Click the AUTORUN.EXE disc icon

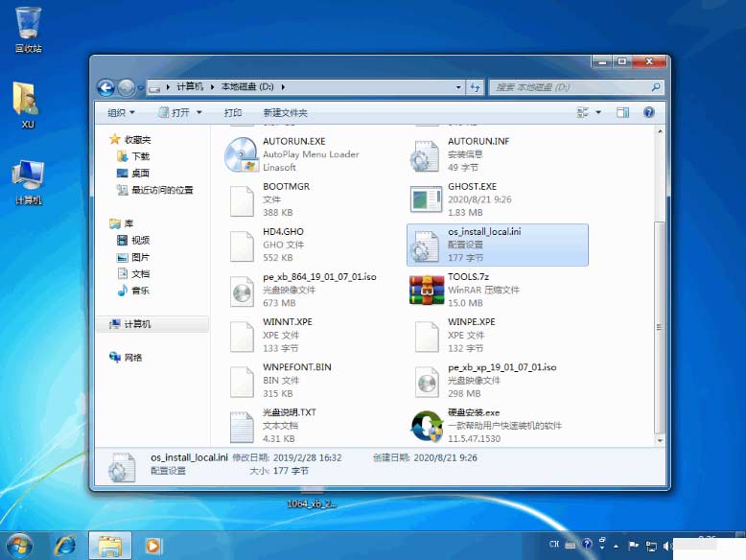pos(242,154)
